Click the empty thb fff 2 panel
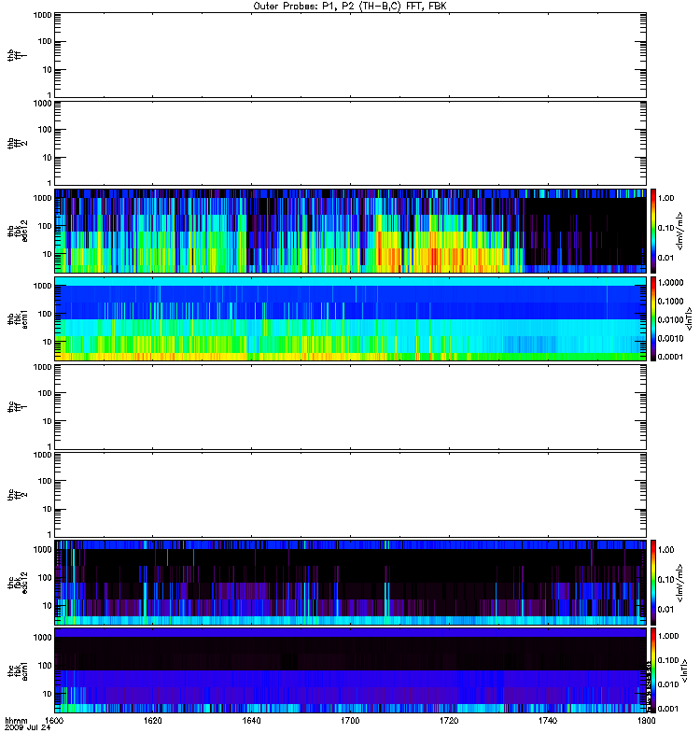This screenshot has width=700, height=747. (351, 143)
